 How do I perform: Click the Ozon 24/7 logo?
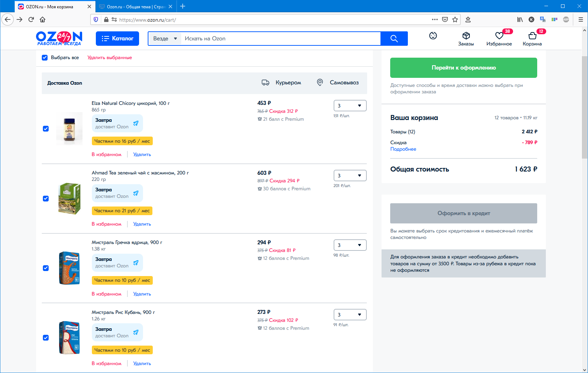(x=59, y=38)
